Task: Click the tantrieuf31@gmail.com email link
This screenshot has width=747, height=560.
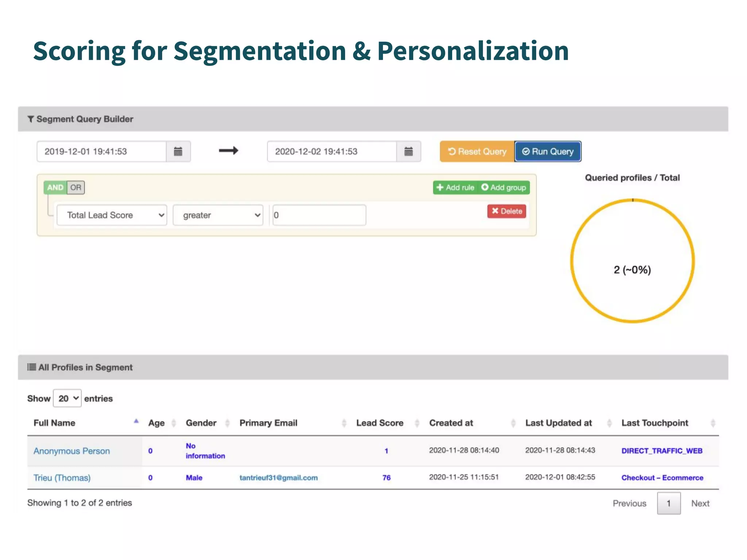Action: click(x=278, y=478)
